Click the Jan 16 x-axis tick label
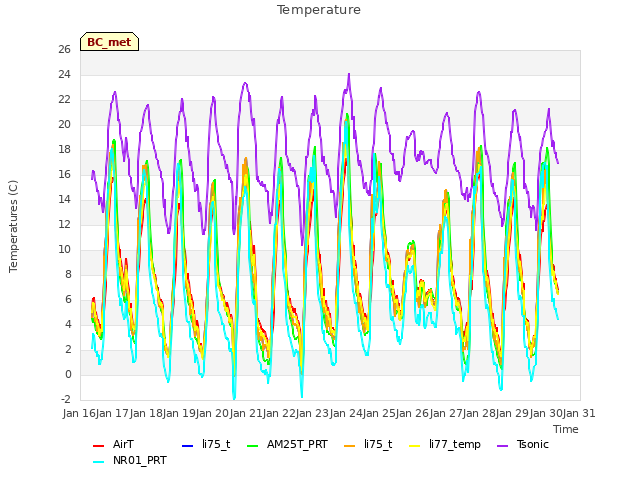 (79, 413)
